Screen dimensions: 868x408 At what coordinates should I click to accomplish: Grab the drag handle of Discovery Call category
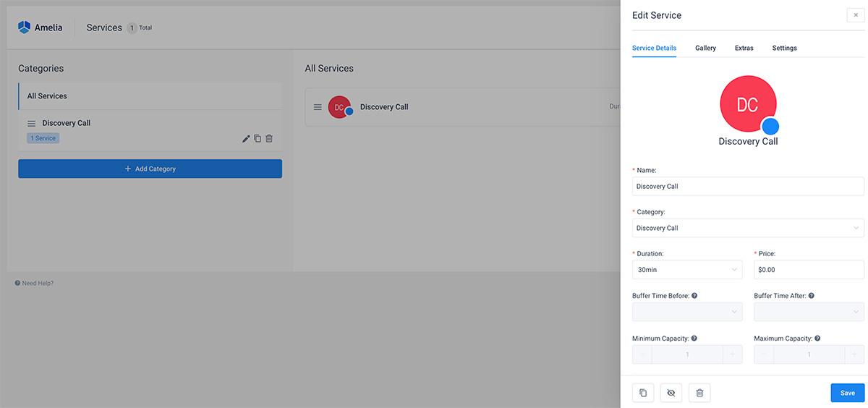[x=32, y=124]
